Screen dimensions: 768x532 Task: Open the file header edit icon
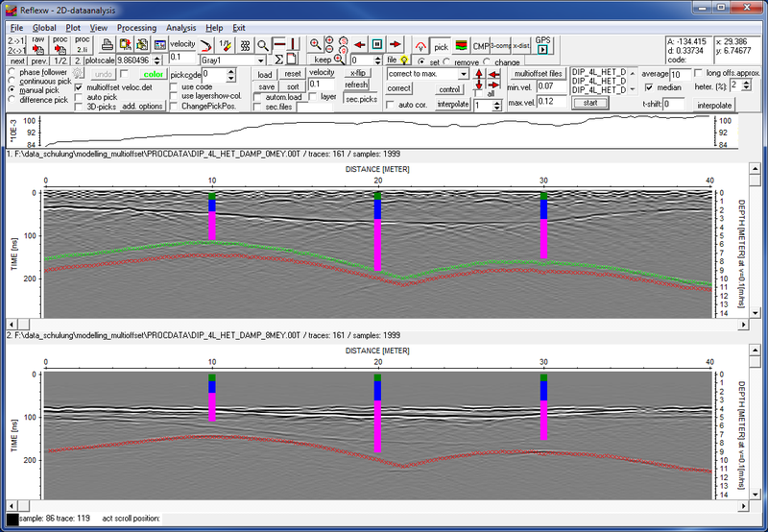tap(142, 45)
